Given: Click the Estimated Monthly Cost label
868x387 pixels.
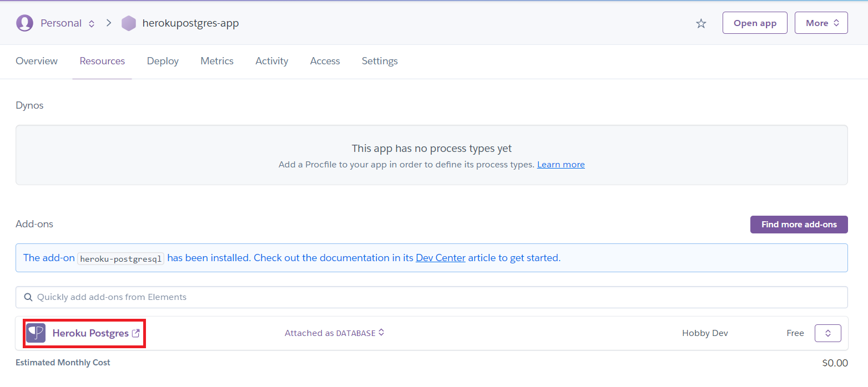Looking at the screenshot, I should tap(63, 363).
